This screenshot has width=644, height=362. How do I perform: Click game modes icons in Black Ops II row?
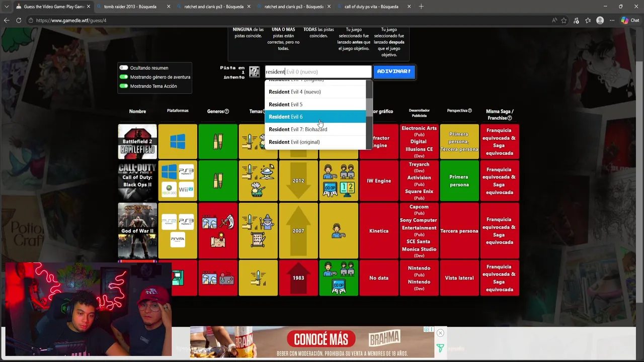coord(339,180)
